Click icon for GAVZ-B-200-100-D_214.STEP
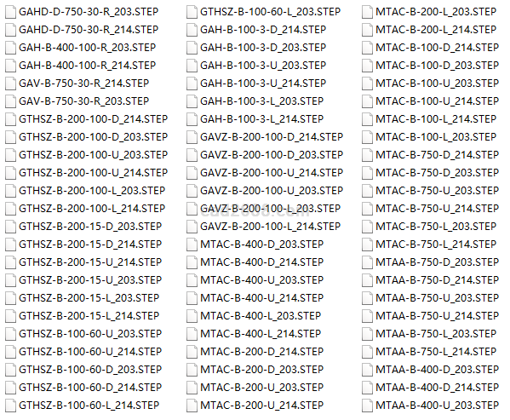 [192, 137]
